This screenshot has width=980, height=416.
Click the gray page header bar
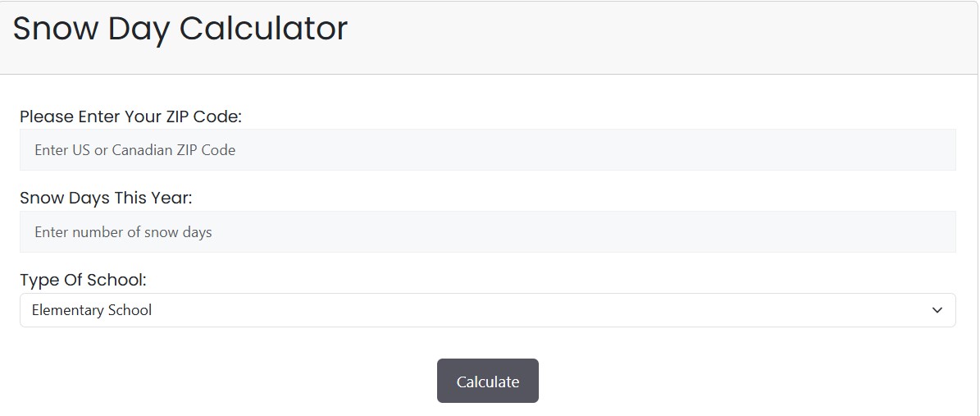pos(656,37)
